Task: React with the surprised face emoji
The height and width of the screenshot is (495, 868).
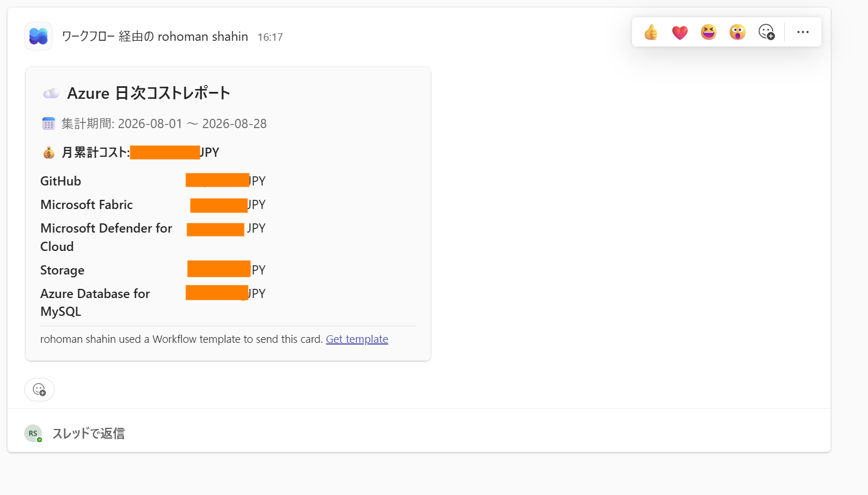Action: pyautogui.click(x=738, y=32)
